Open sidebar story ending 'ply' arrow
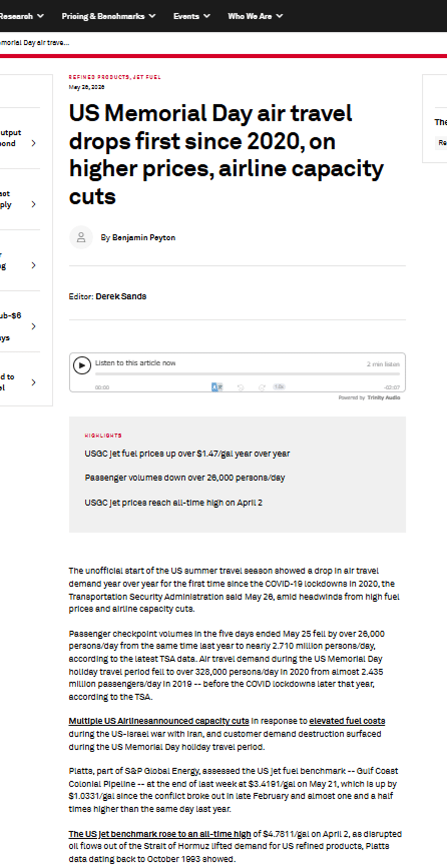 (x=34, y=204)
